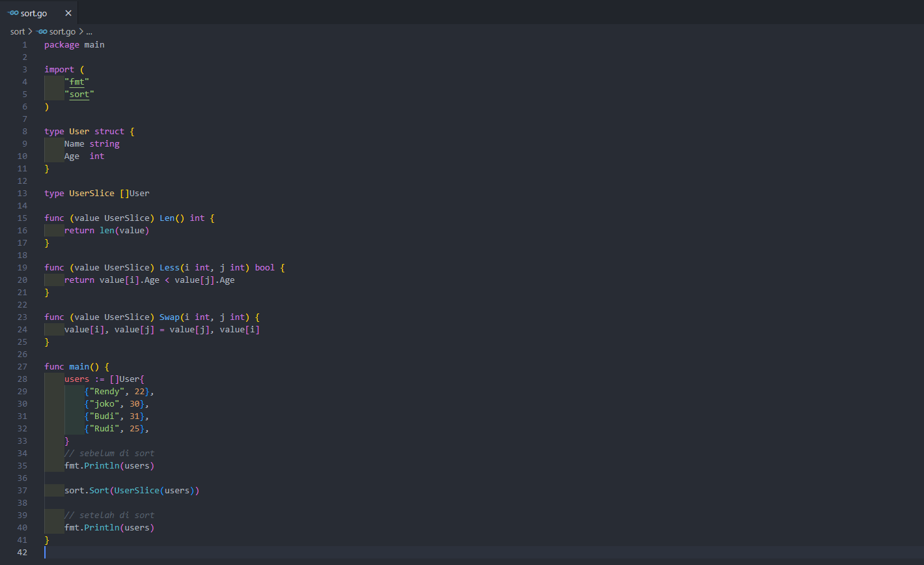Click the Go icon in the breadcrumb
The width and height of the screenshot is (924, 565).
42,31
